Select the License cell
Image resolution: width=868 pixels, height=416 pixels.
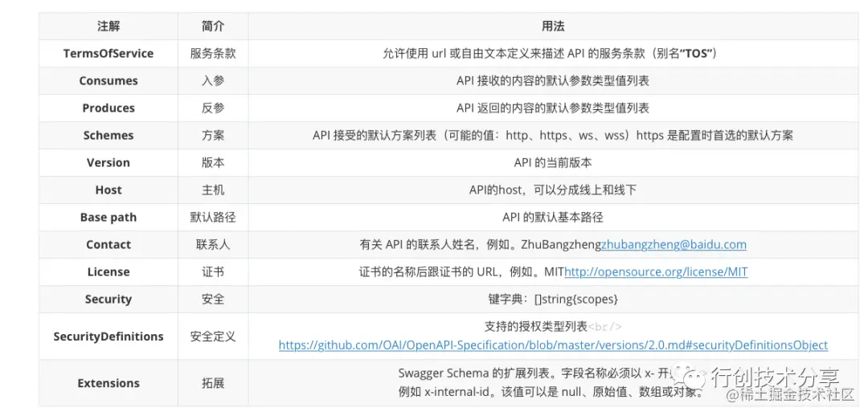(x=108, y=272)
